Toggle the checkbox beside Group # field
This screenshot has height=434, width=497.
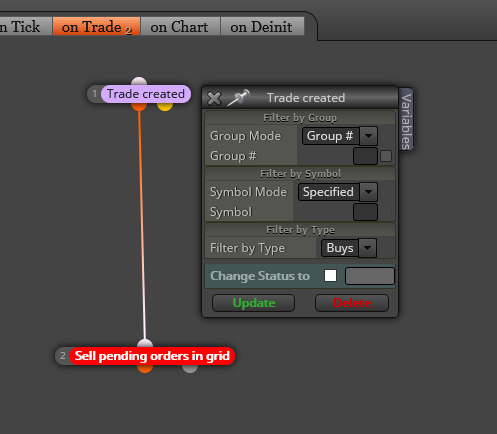click(386, 156)
